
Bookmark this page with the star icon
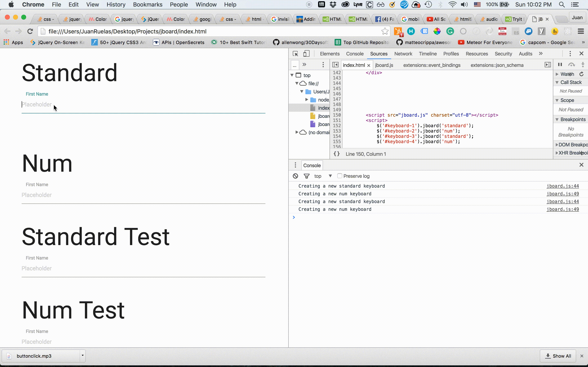[x=385, y=31]
